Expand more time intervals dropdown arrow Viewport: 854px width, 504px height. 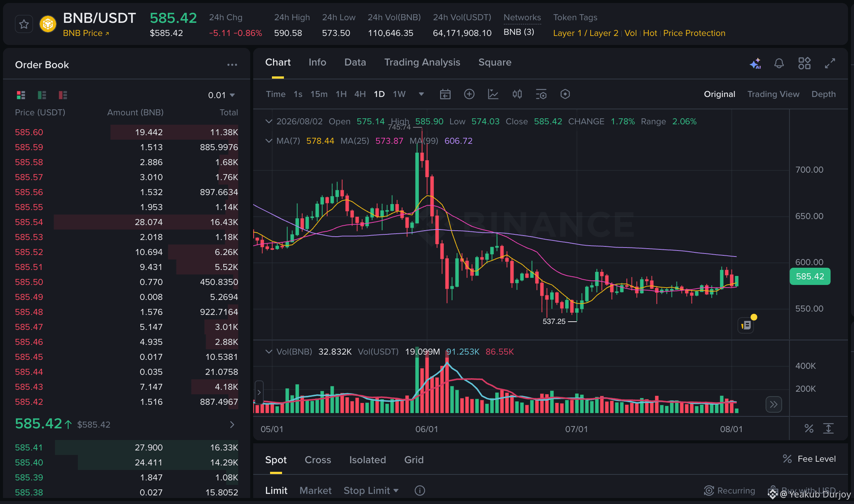point(421,94)
